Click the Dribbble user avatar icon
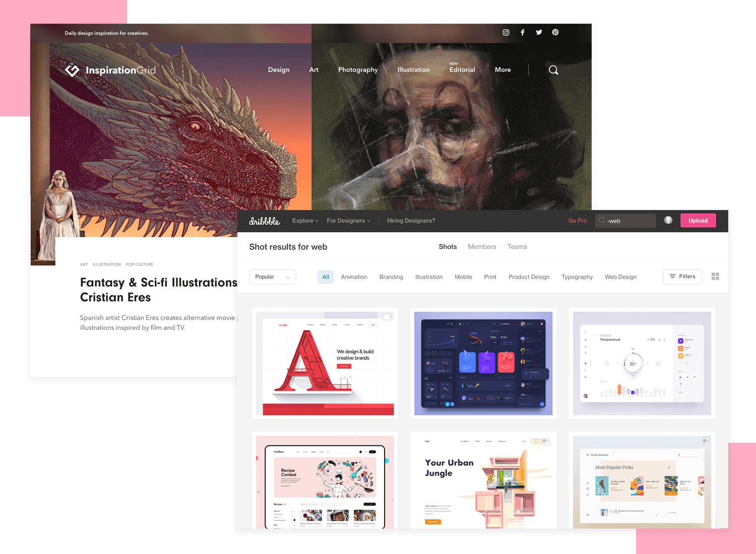The height and width of the screenshot is (554, 756). [668, 220]
